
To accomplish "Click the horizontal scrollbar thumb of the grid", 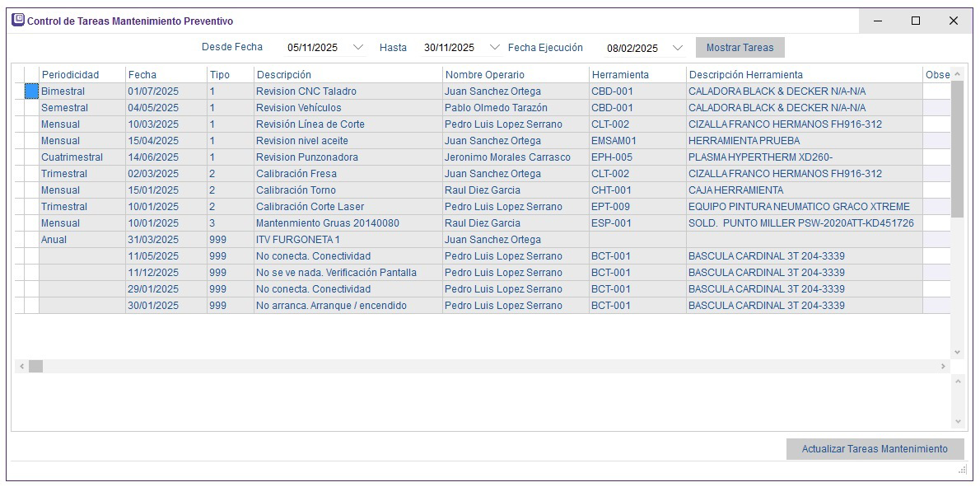I will click(35, 366).
